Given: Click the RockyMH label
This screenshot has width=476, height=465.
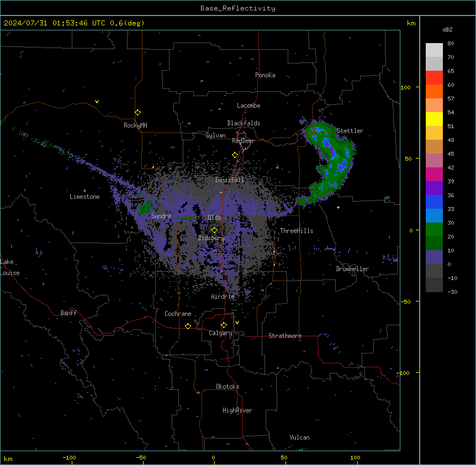Looking at the screenshot, I should click(135, 125).
